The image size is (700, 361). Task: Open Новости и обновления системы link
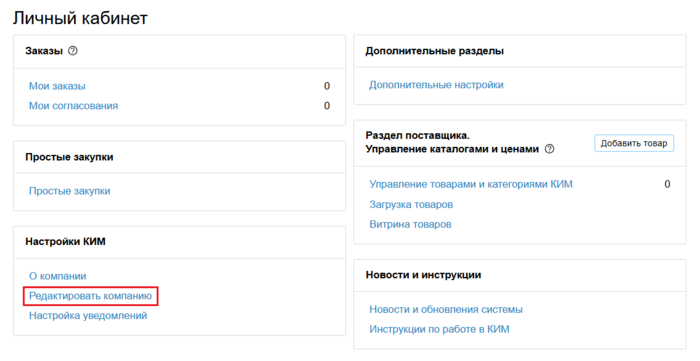[446, 309]
